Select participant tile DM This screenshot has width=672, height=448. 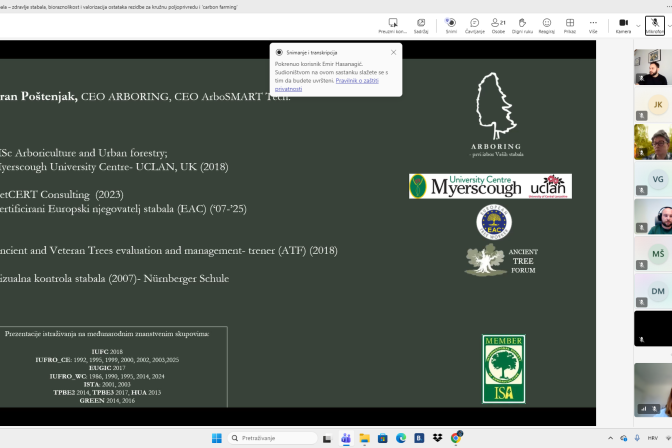[x=653, y=291]
